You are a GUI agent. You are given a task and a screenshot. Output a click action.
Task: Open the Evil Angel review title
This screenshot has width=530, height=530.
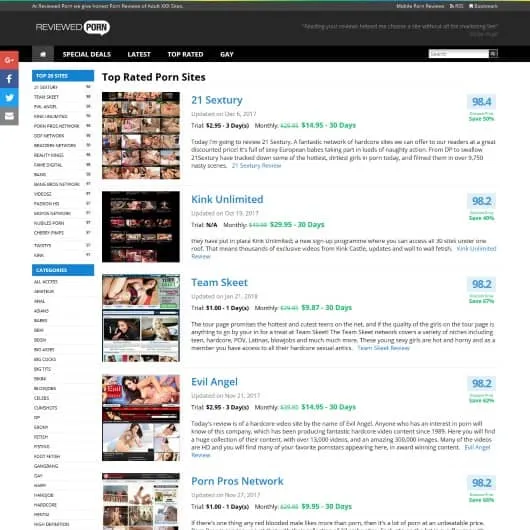pos(214,382)
